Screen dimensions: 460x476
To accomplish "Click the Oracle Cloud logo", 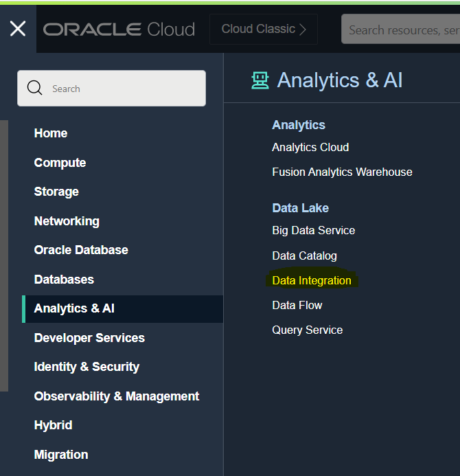I will (x=119, y=30).
